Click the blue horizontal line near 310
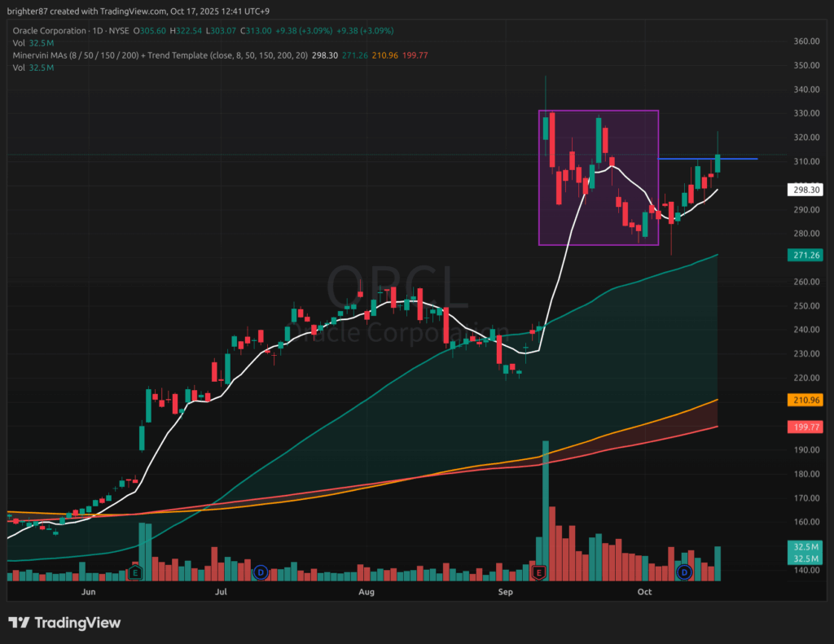Screen dimensions: 834x644 (733, 159)
